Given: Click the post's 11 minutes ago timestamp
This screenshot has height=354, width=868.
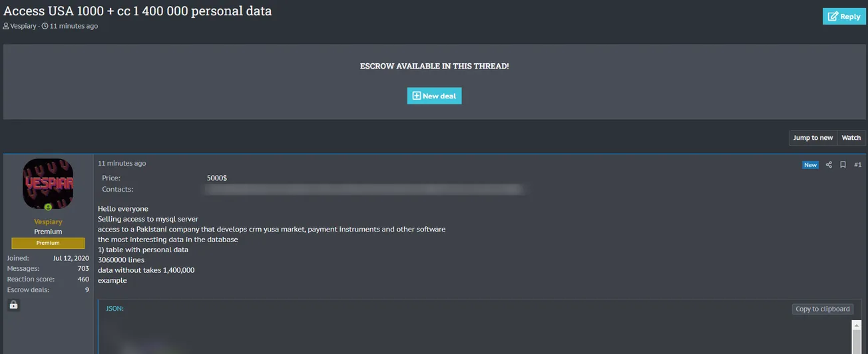Looking at the screenshot, I should (122, 163).
